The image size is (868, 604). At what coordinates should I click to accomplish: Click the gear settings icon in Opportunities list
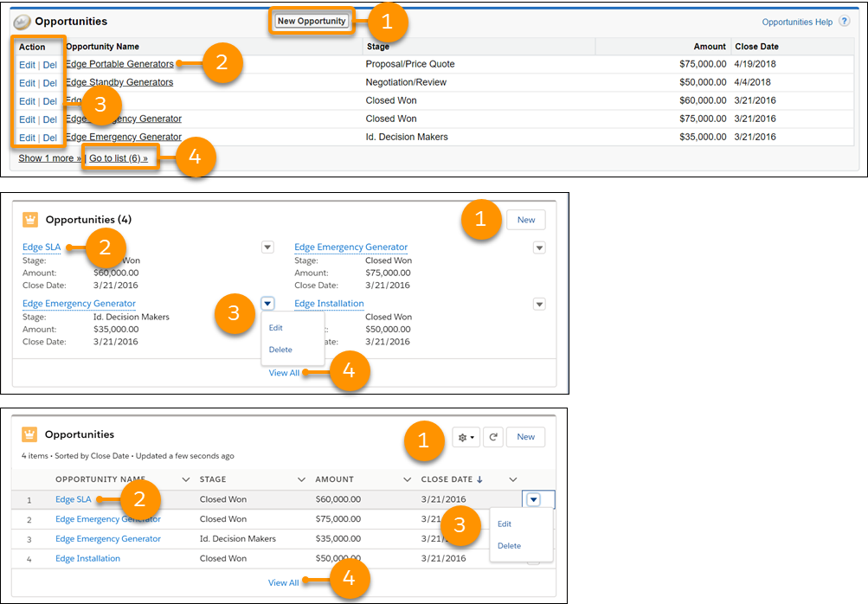(x=466, y=437)
